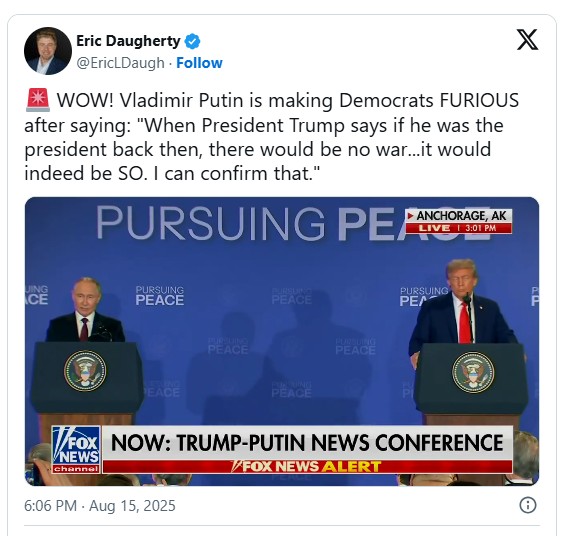Image resolution: width=564 pixels, height=536 pixels.
Task: Follow the EricLDaugh account
Action: click(199, 63)
